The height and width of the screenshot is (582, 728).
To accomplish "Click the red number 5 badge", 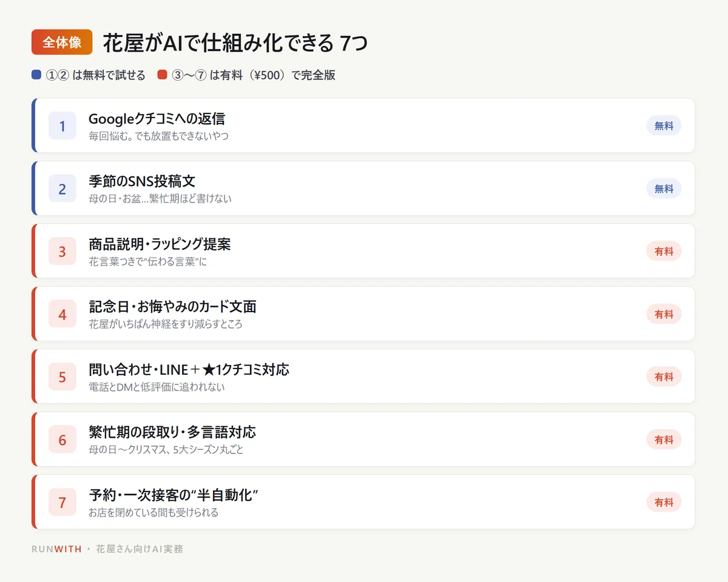I will (x=62, y=376).
